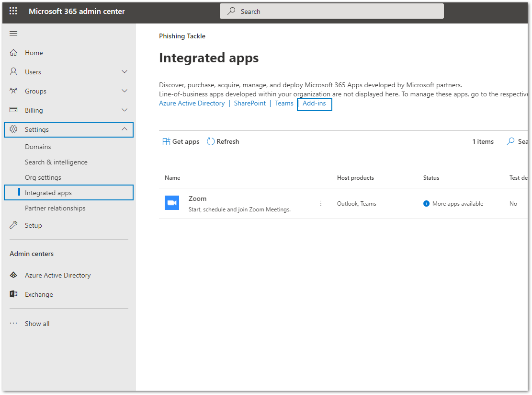Viewport: 532px width, 395px height.
Task: Click Show all in the sidebar
Action: coord(37,324)
